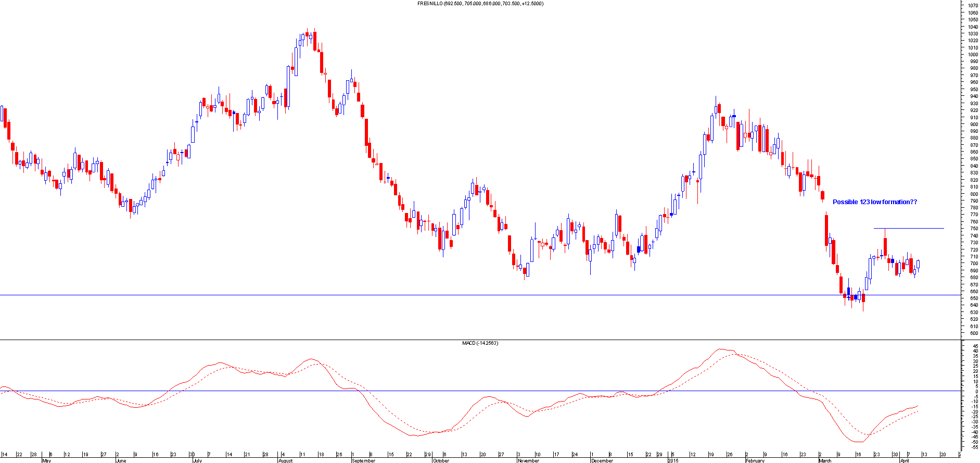Screen dimensions: 980x463
Task: Select the MACD zero baseline
Action: coord(468,391)
